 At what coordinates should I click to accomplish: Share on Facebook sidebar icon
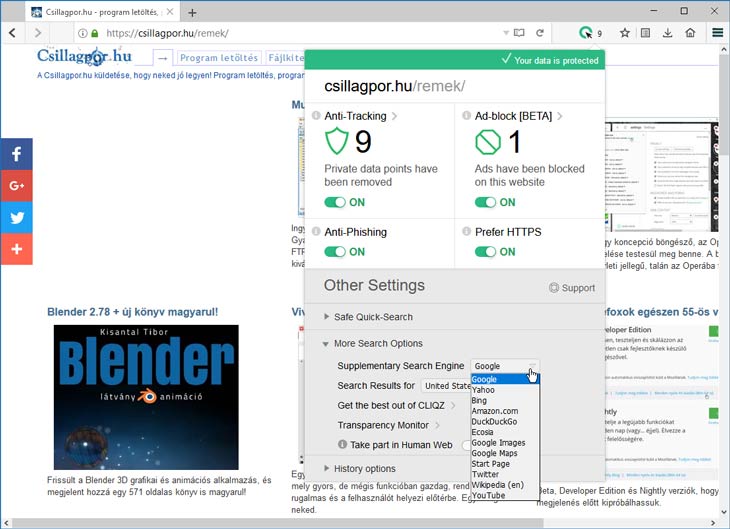point(17,154)
